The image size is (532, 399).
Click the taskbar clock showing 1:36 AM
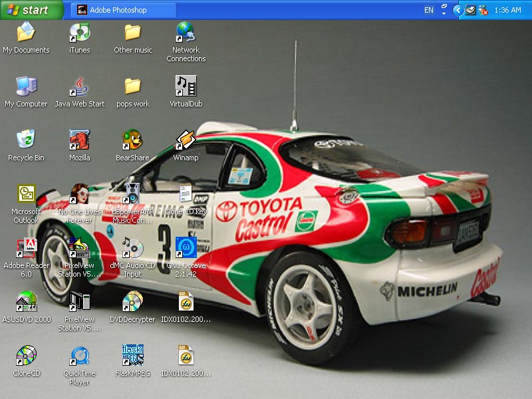(x=508, y=10)
